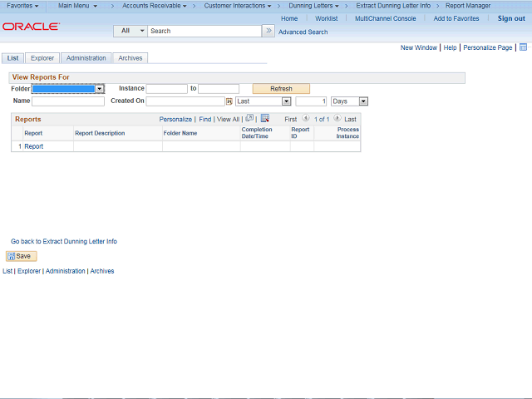Expand Dunning Letters breadcrumb menu
Image resolution: width=532 pixels, height=399 pixels.
coord(314,6)
